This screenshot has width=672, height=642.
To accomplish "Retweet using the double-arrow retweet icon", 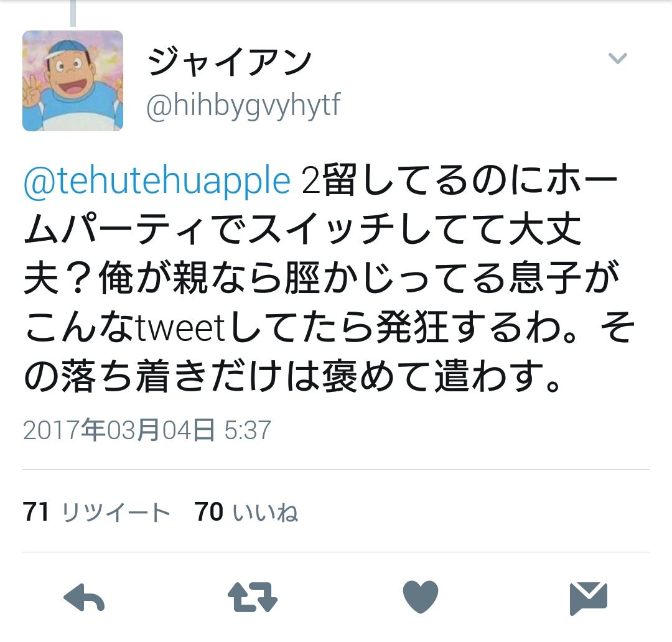I will [x=253, y=597].
